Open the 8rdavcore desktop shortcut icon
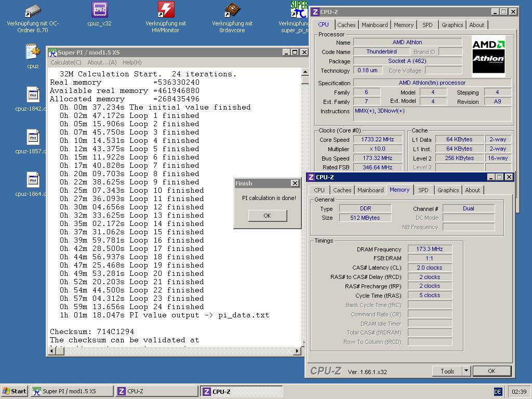Viewport: 532px width, 399px height. point(232,10)
